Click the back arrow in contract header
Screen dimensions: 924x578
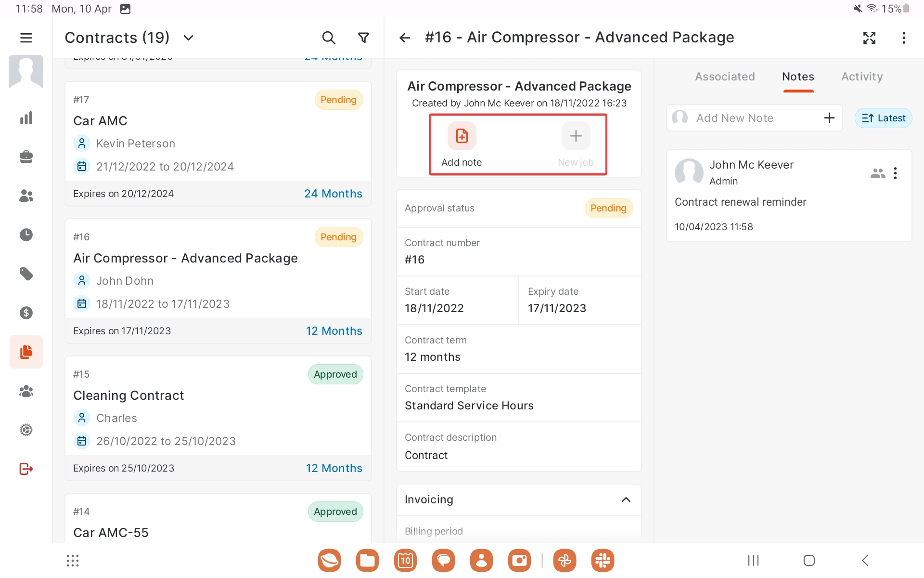point(405,38)
